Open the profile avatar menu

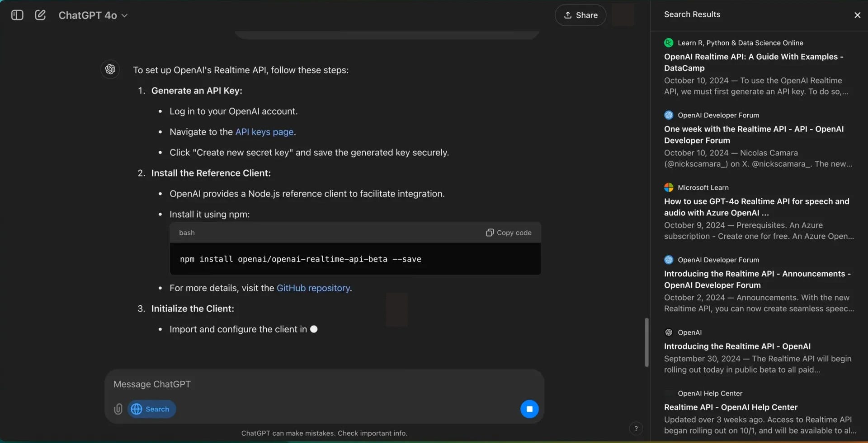(623, 15)
